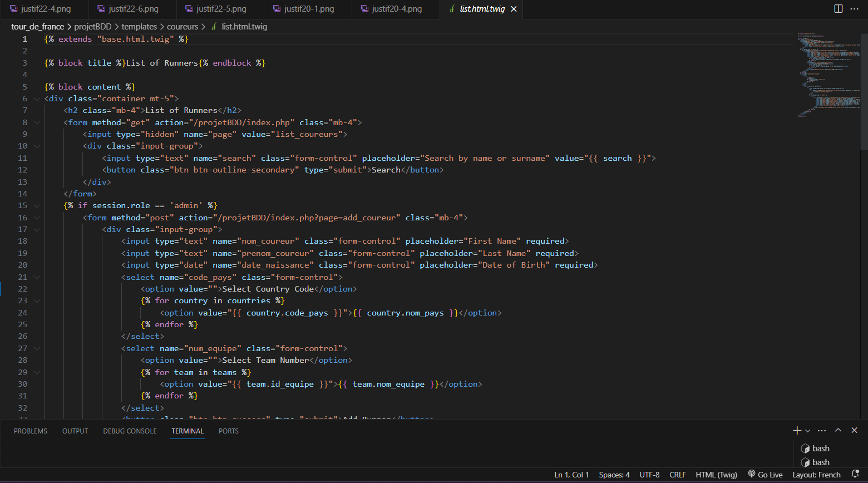Maximize the panel size with the caret icon
Viewport: 868px width, 483px height.
838,430
